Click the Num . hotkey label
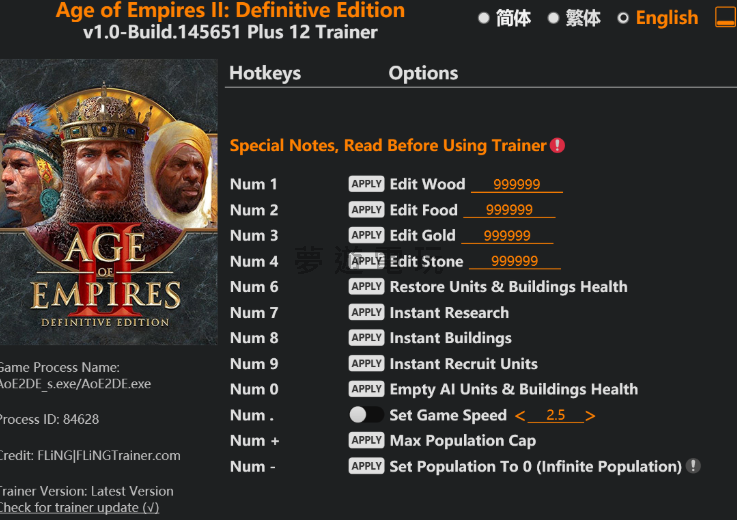Image resolution: width=737 pixels, height=520 pixels. pos(251,415)
